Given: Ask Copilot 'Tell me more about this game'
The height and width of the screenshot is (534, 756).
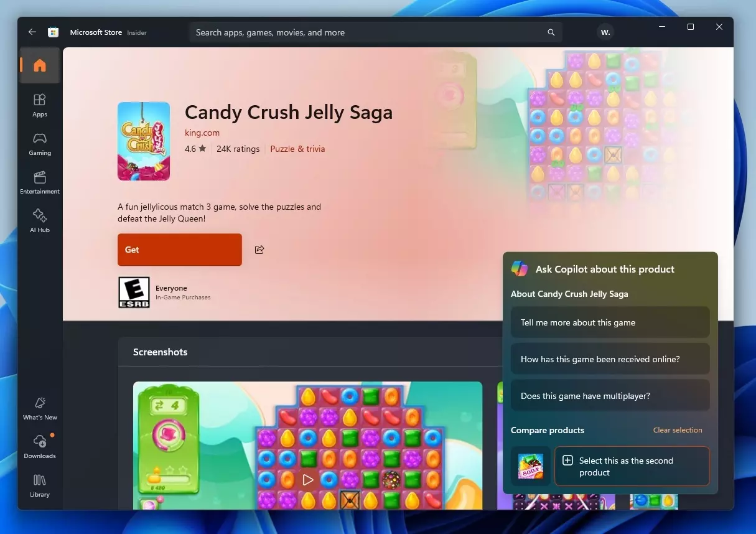Looking at the screenshot, I should 610,322.
